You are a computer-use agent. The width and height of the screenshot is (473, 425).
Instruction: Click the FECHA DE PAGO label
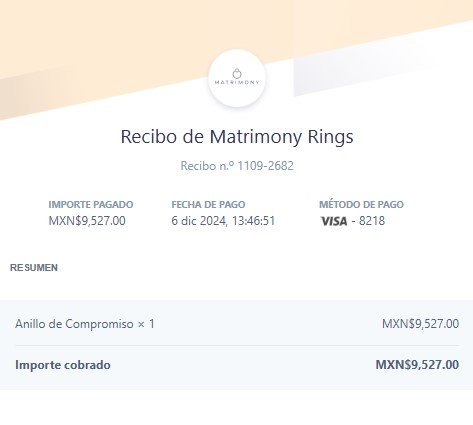[208, 204]
